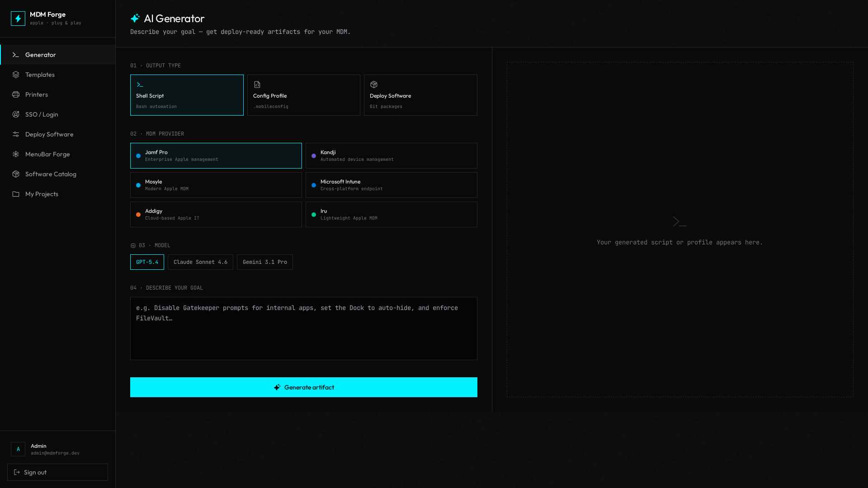Click the SSO / Login icon

coord(16,114)
